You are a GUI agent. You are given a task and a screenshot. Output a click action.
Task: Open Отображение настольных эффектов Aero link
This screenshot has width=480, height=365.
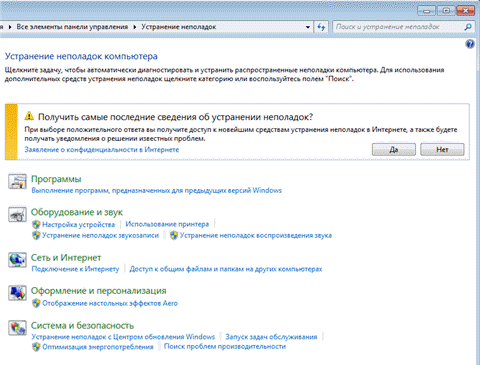point(110,303)
